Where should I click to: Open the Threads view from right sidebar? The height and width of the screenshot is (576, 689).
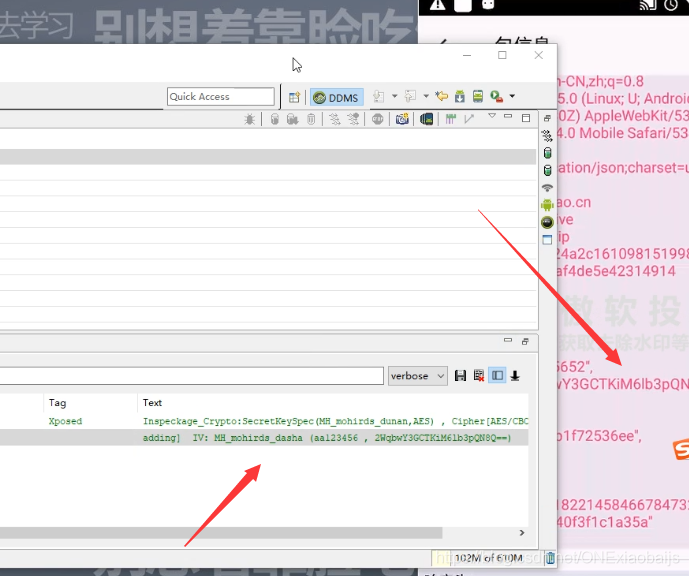coord(547,136)
